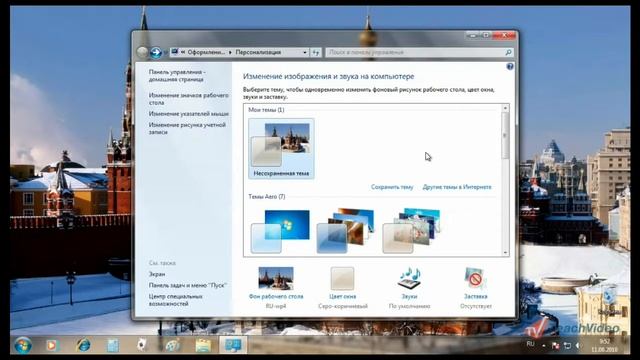Click the Мои темы (1) section header
Screen dimensions: 640x360
266,110
